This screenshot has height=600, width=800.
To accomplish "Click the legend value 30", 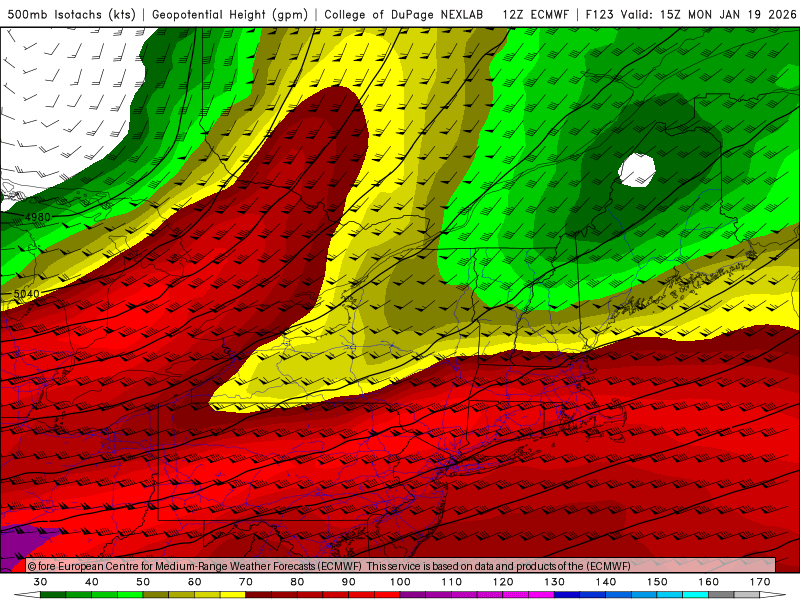I will [x=40, y=582].
